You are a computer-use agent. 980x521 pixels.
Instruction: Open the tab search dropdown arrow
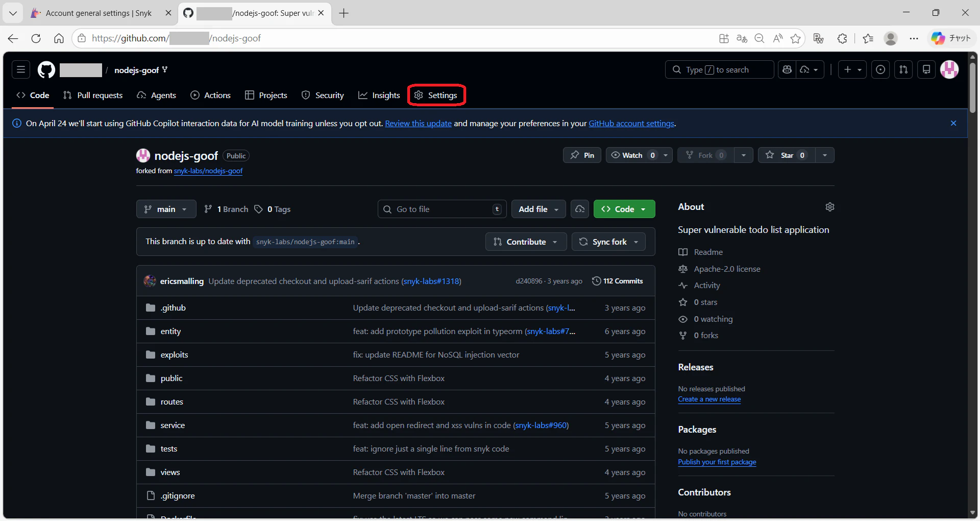pos(13,13)
